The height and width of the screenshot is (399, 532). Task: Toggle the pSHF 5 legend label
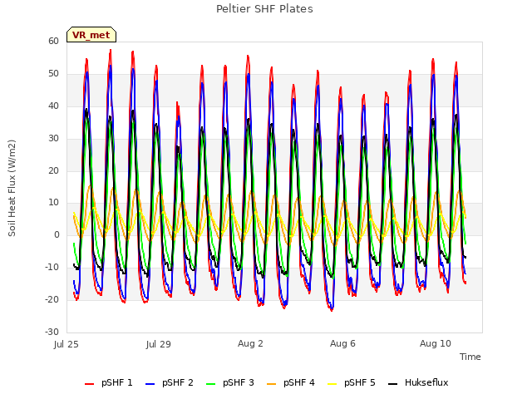click(360, 382)
